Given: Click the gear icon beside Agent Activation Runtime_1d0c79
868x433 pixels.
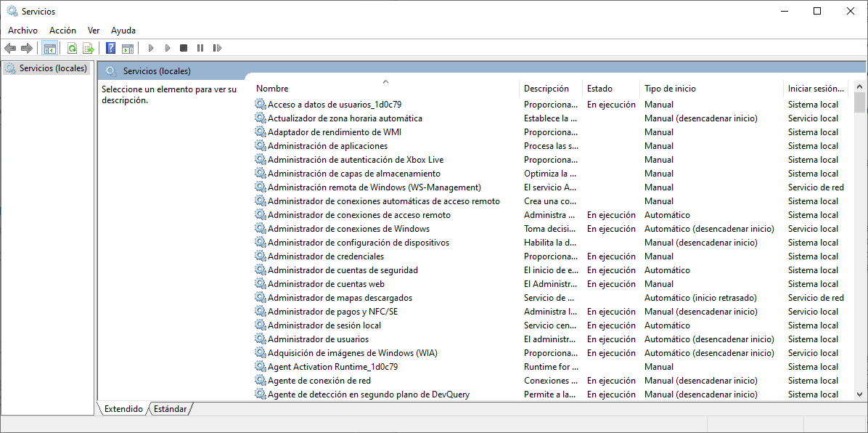Looking at the screenshot, I should tap(260, 366).
